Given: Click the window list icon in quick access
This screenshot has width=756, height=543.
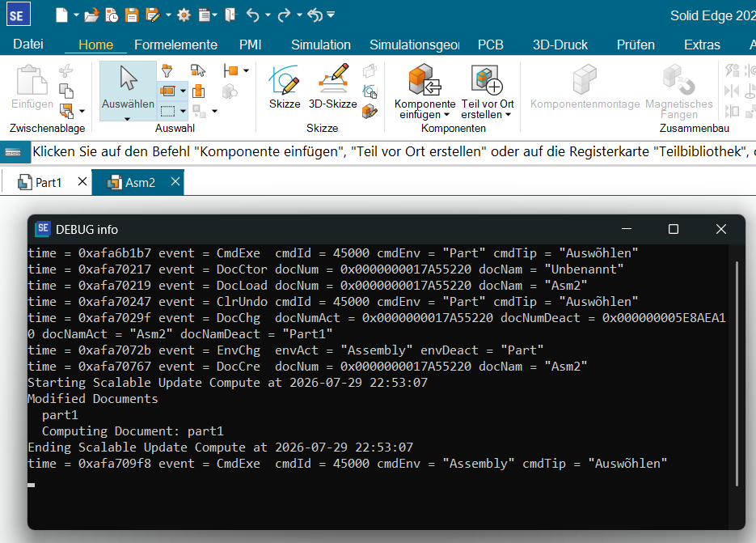Looking at the screenshot, I should coord(205,15).
